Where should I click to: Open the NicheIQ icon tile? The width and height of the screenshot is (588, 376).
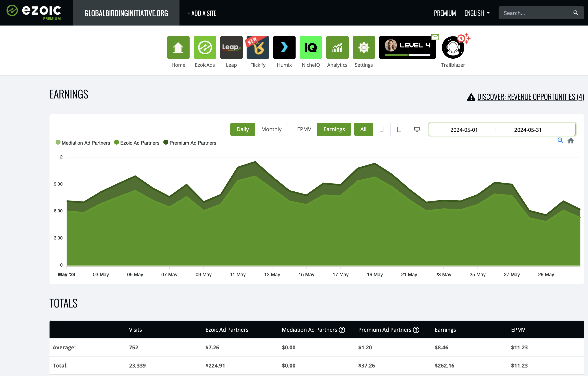click(311, 47)
